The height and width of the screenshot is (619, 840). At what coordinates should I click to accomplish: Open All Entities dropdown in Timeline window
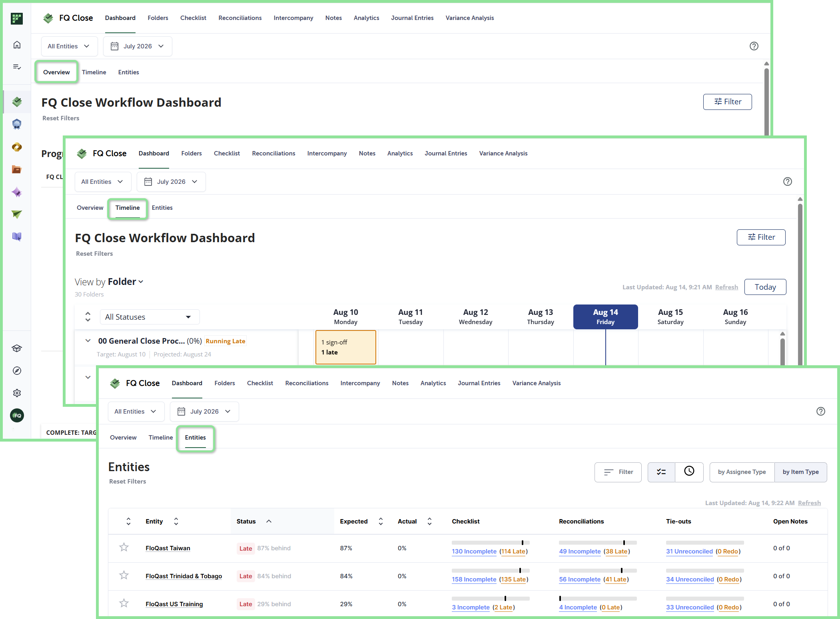point(103,182)
